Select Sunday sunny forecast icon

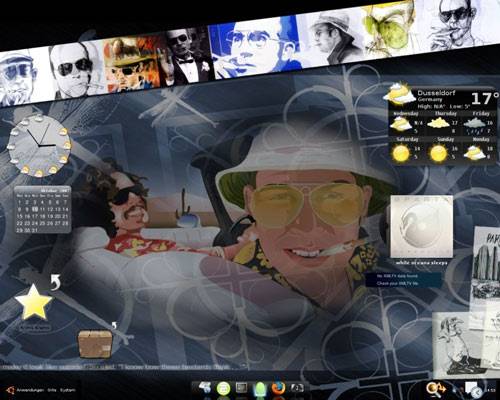(x=438, y=154)
